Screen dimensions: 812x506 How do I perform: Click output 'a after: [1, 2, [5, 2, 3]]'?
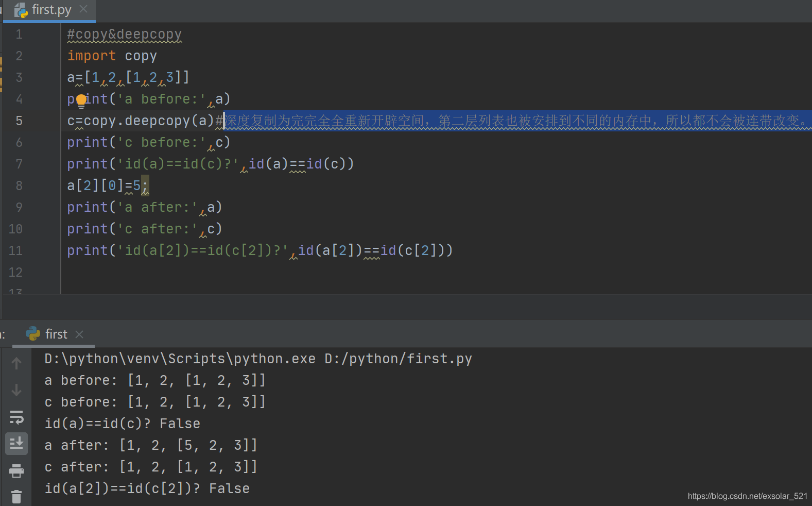[151, 445]
